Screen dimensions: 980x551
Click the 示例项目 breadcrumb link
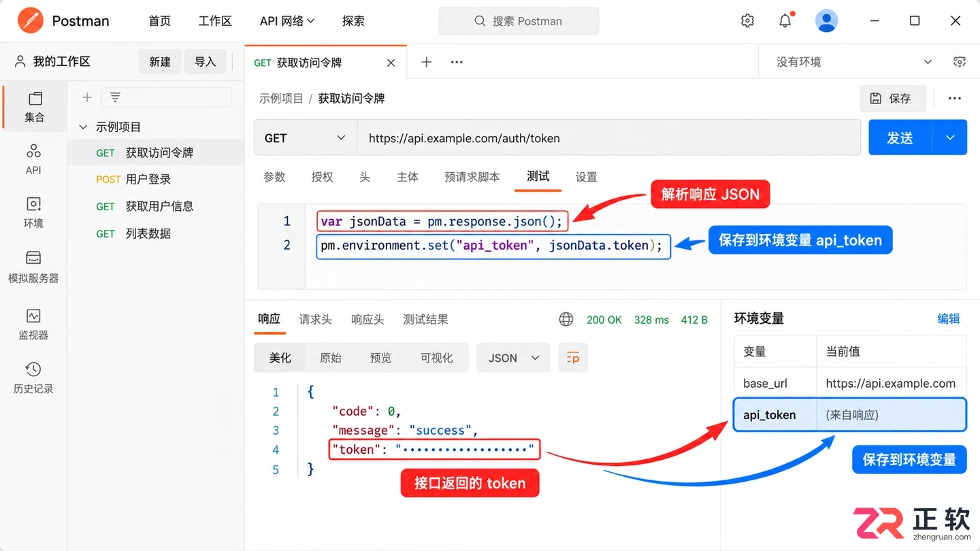[281, 99]
